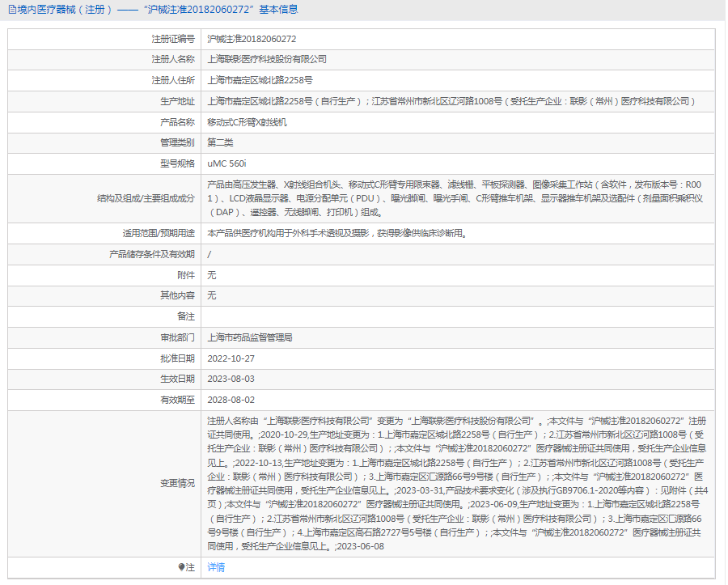Image resolution: width=728 pixels, height=585 pixels.
Task: Click expiry date 2028-08-02
Action: 231,400
